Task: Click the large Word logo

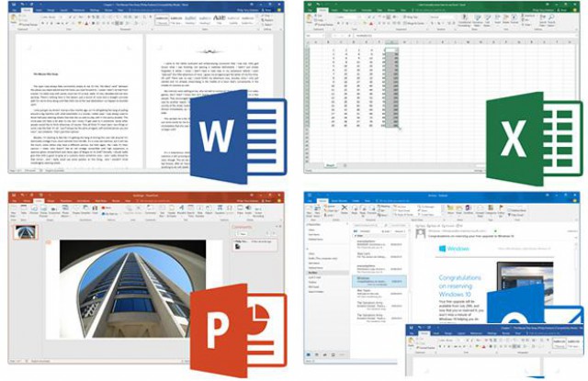Action: click(237, 130)
